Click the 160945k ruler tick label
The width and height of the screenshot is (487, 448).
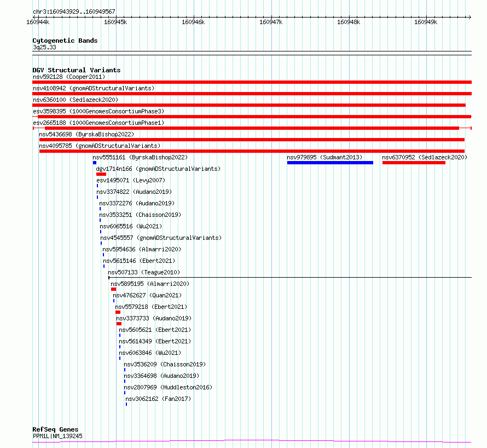115,22
